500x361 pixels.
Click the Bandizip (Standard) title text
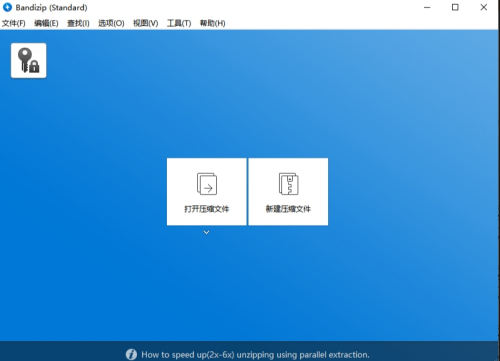pos(51,8)
